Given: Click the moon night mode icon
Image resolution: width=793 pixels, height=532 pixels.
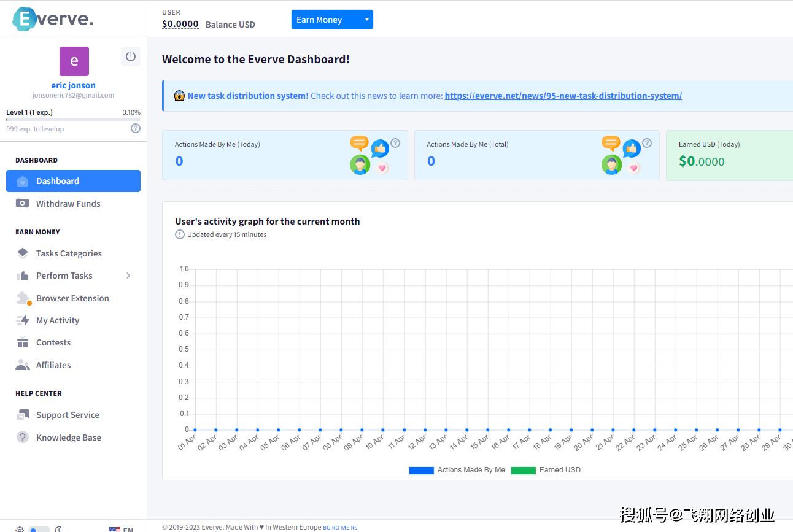Looking at the screenshot, I should [x=59, y=530].
